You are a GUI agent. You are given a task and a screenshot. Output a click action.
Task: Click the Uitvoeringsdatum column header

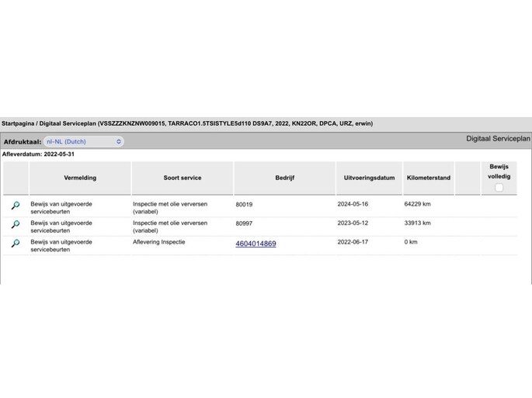(369, 178)
